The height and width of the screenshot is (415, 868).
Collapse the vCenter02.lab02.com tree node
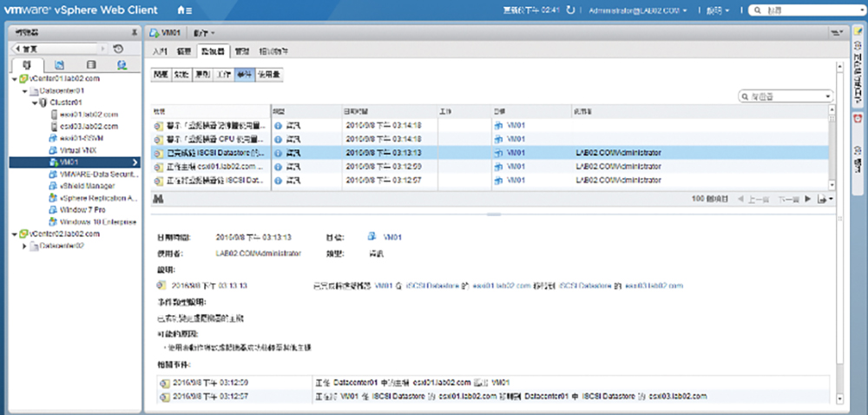(x=15, y=234)
